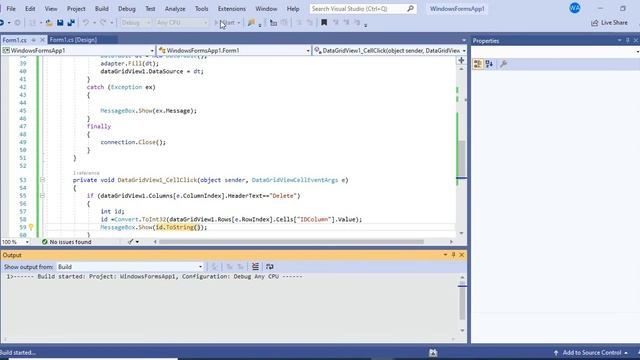The width and height of the screenshot is (640, 360).
Task: Open the Debug menu
Action: coord(127,9)
